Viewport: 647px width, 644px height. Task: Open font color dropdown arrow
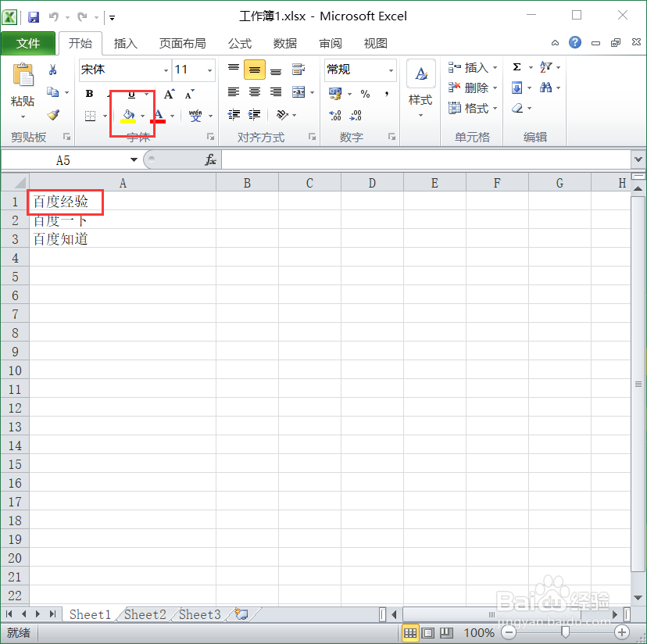(x=173, y=116)
